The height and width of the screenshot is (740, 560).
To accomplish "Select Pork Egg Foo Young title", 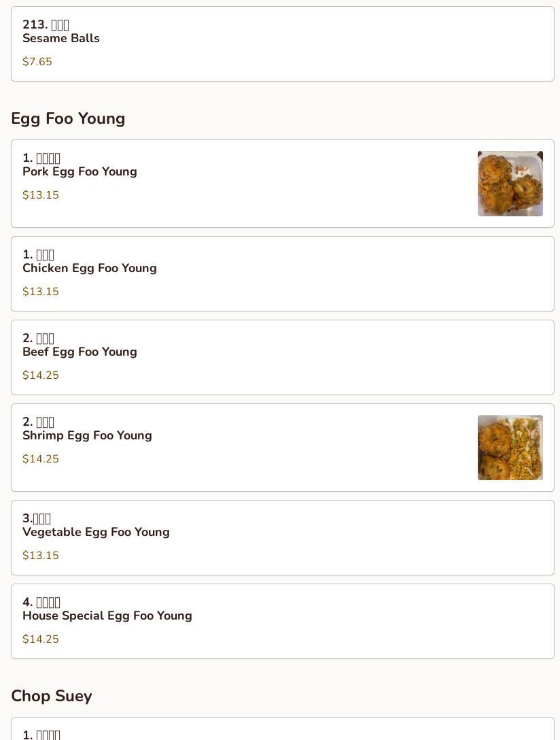I will point(80,171).
